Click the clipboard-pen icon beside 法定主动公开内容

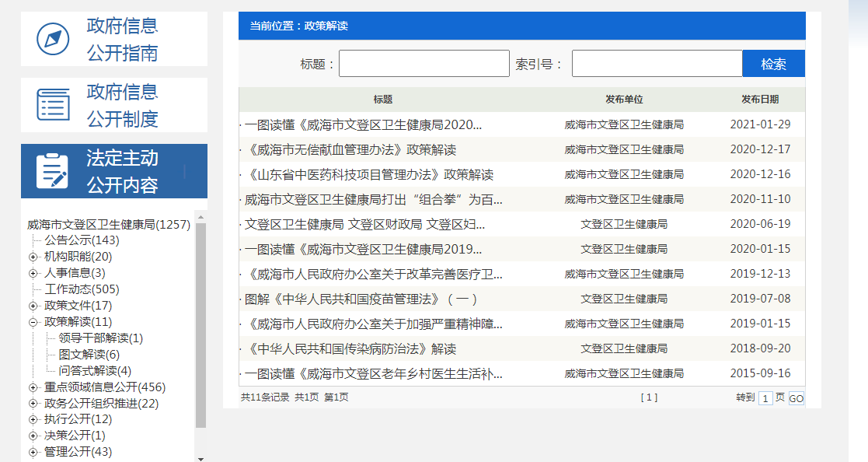[x=52, y=170]
